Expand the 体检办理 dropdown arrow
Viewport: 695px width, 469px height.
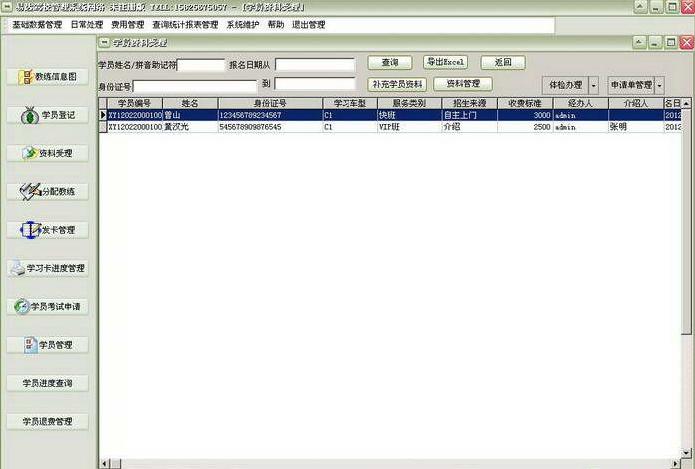(x=594, y=86)
